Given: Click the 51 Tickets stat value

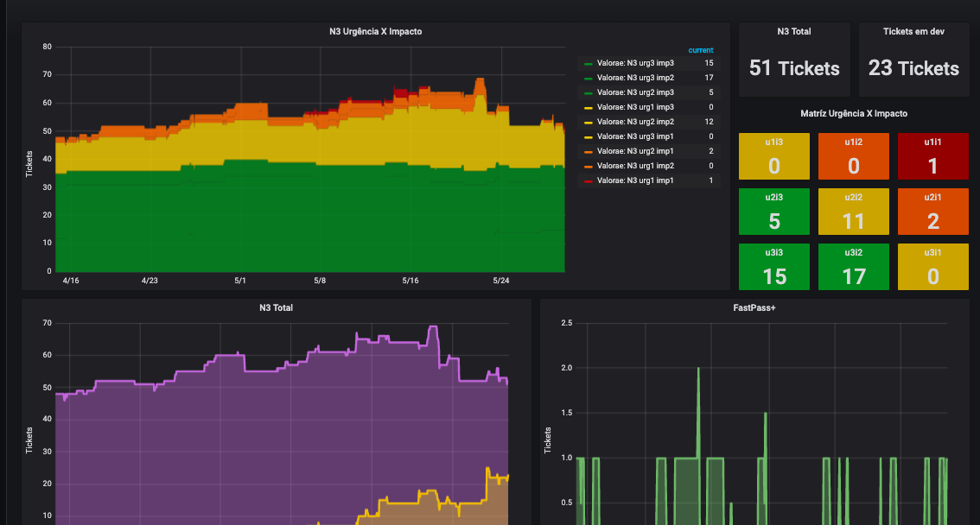Looking at the screenshot, I should (x=794, y=68).
